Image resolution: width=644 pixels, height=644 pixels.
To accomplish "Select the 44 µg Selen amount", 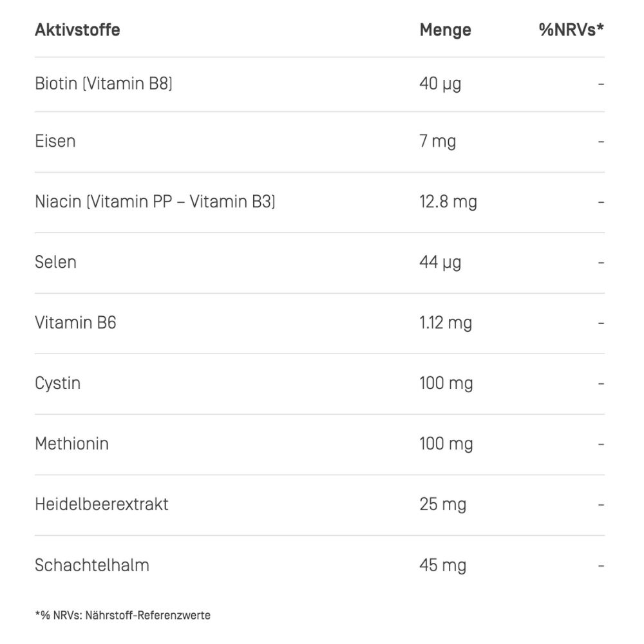I will coord(440,262).
